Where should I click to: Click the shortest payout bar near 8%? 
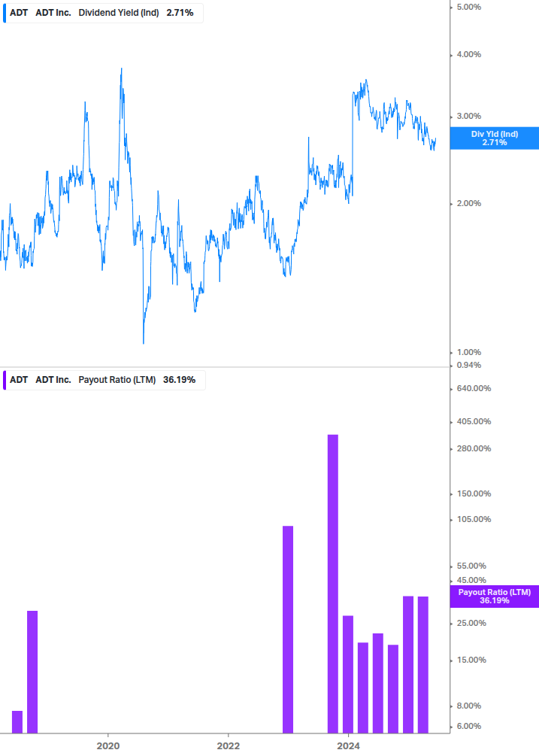click(x=17, y=722)
